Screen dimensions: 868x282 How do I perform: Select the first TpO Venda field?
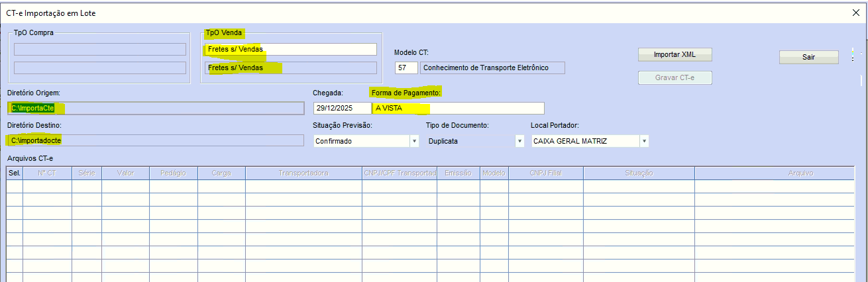(290, 50)
